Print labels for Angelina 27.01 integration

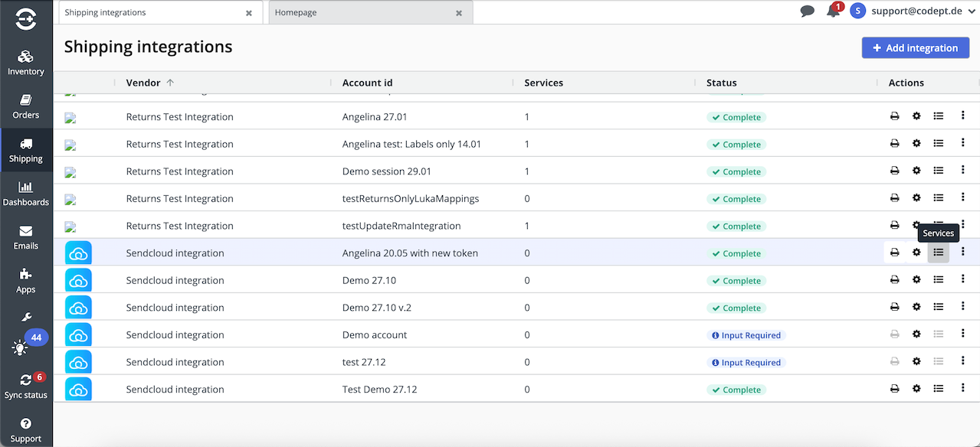[x=894, y=116]
